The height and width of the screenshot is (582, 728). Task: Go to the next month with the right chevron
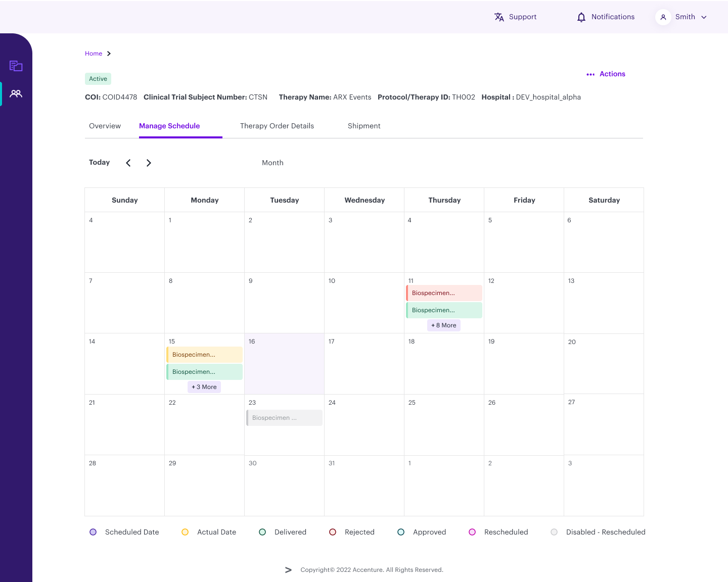(x=149, y=163)
